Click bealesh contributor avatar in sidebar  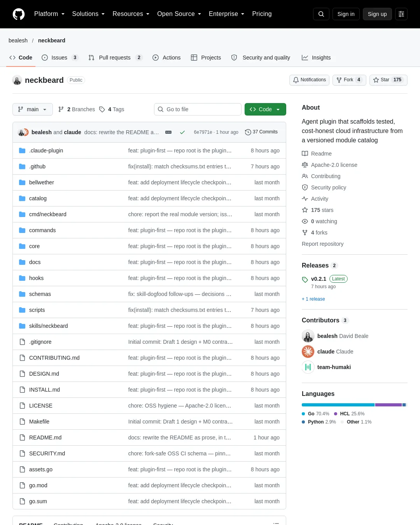coord(308,336)
